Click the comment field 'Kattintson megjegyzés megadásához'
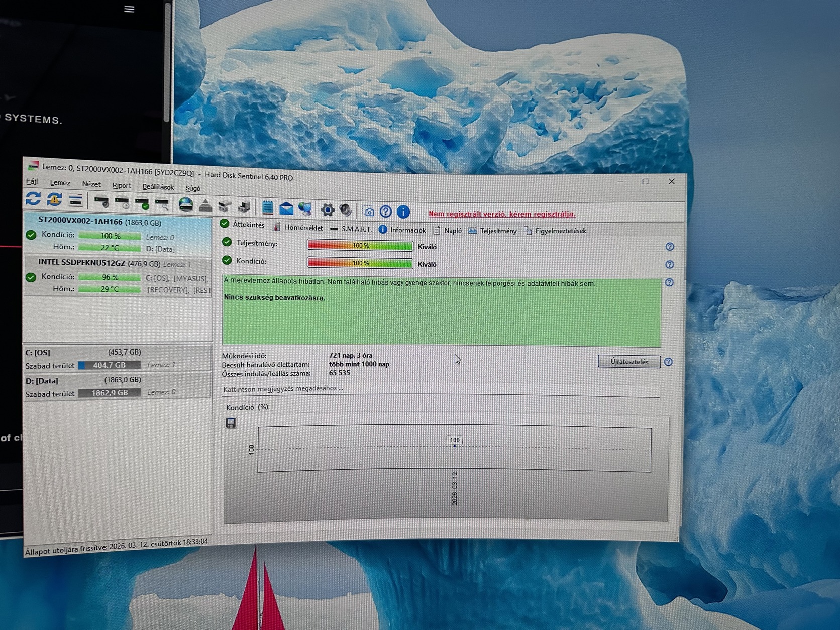Image resolution: width=840 pixels, height=630 pixels. click(441, 390)
